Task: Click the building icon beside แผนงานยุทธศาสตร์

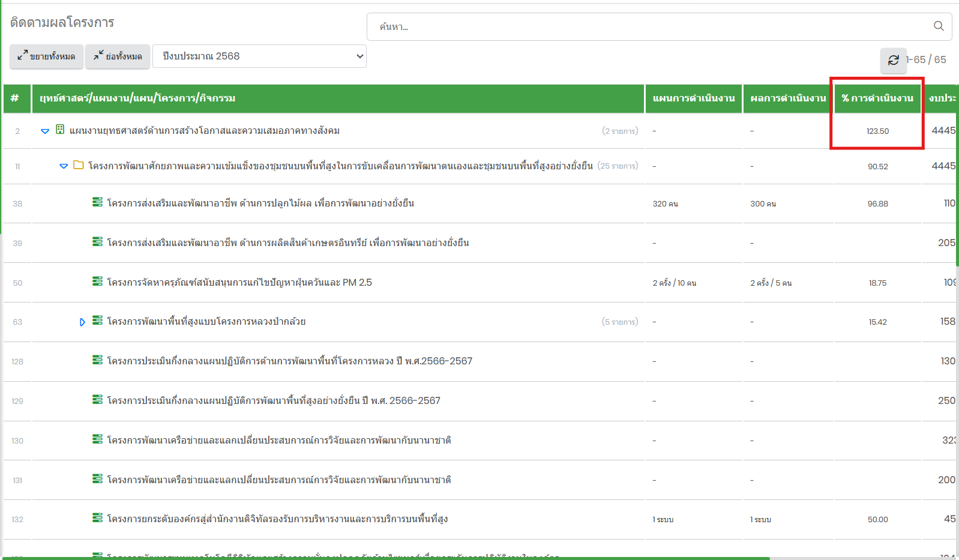Action: tap(60, 130)
